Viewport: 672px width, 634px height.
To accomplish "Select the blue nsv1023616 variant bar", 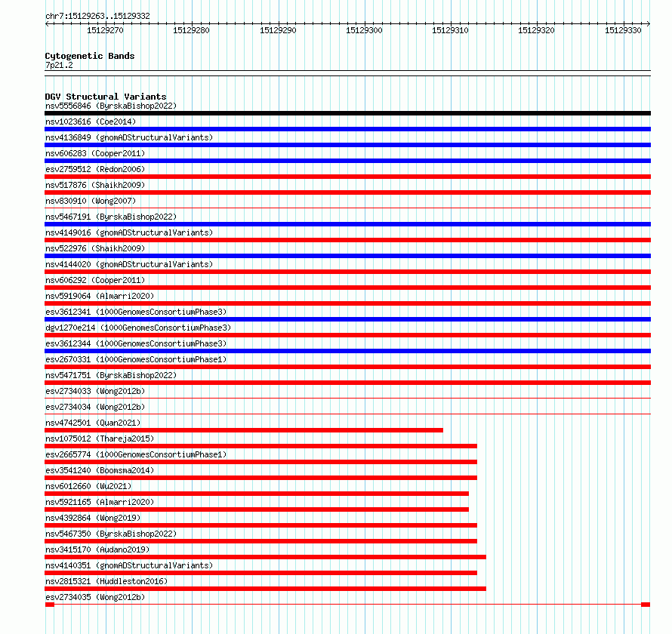I will click(x=347, y=129).
